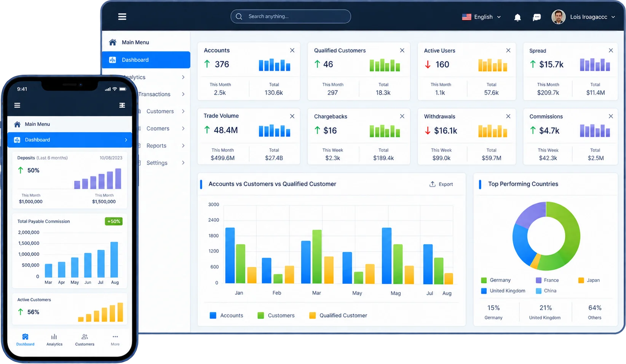The height and width of the screenshot is (364, 626).
Task: Click the user avatar photo
Action: coord(559,17)
